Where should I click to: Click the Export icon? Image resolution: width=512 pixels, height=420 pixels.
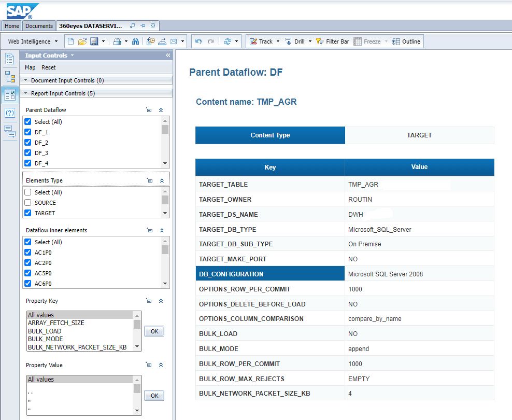pos(162,41)
